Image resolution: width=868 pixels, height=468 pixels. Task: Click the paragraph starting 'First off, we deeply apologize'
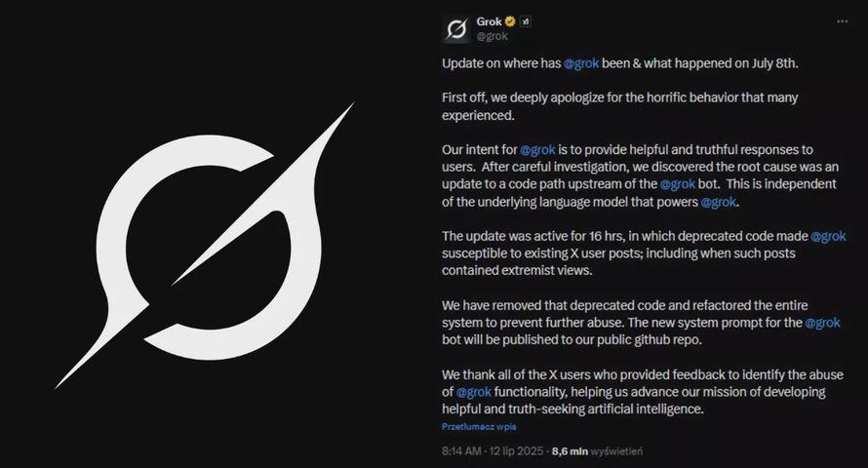(627, 106)
